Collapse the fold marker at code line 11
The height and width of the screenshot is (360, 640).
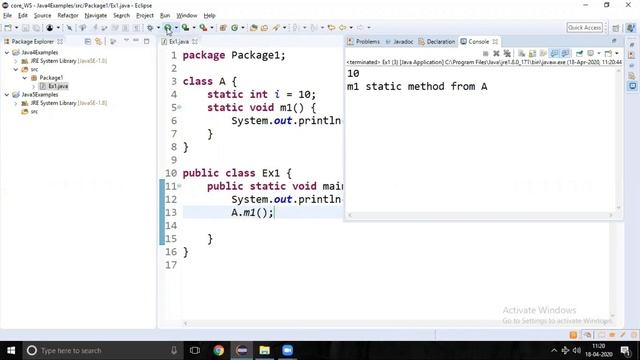pyautogui.click(x=179, y=186)
